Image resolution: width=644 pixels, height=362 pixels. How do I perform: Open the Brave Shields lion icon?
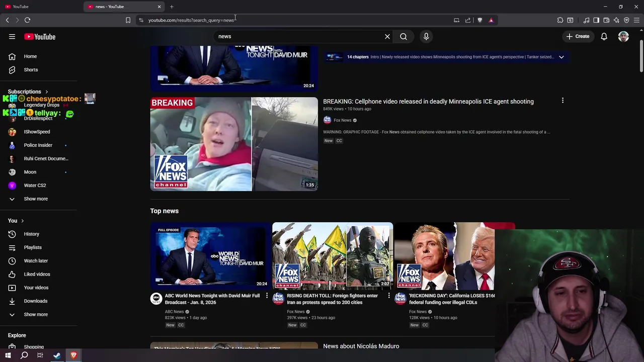pyautogui.click(x=479, y=20)
